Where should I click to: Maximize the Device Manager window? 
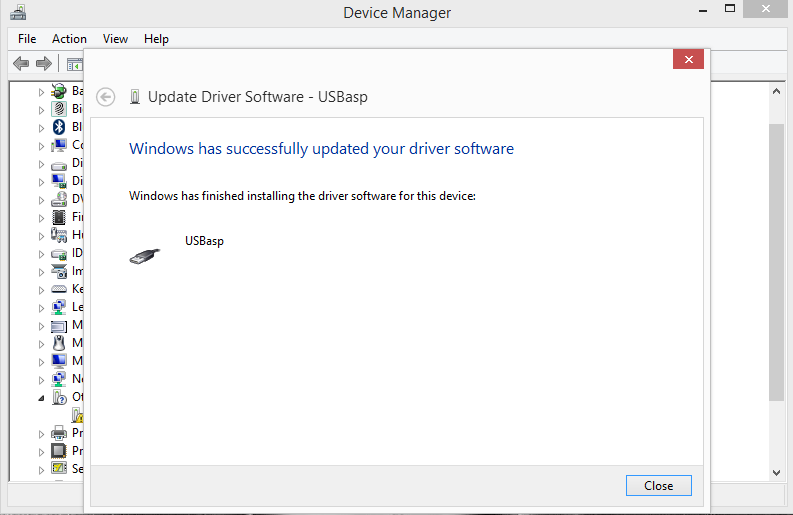[730, 9]
